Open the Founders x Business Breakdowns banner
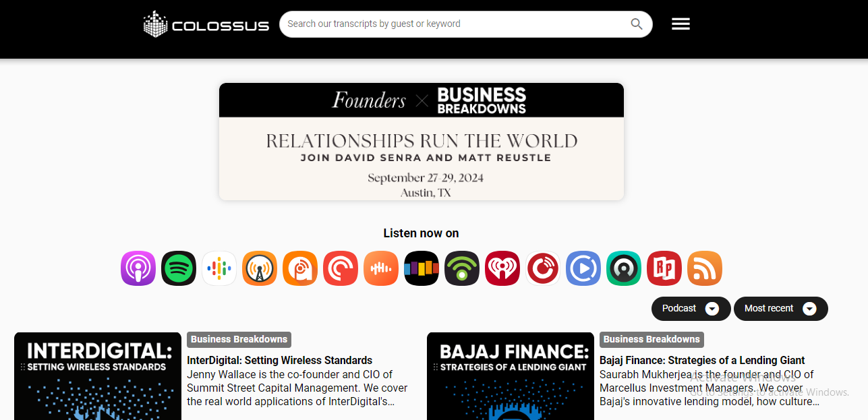 [x=422, y=142]
